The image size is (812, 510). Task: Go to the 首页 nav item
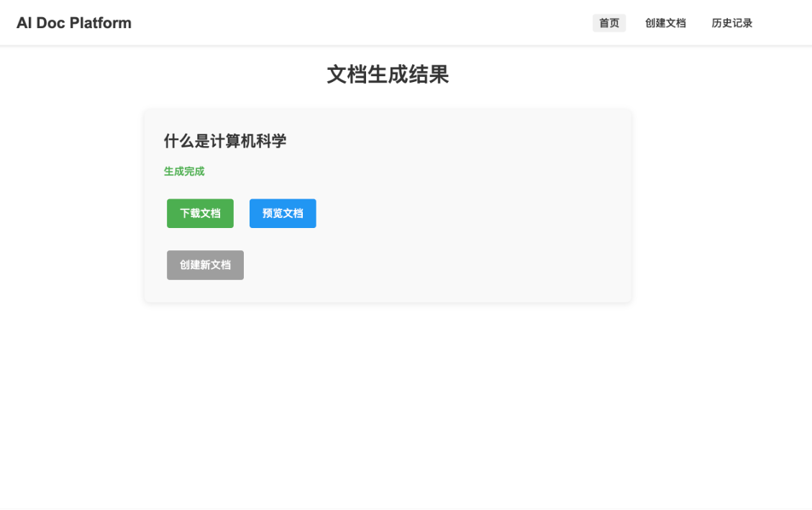[609, 23]
